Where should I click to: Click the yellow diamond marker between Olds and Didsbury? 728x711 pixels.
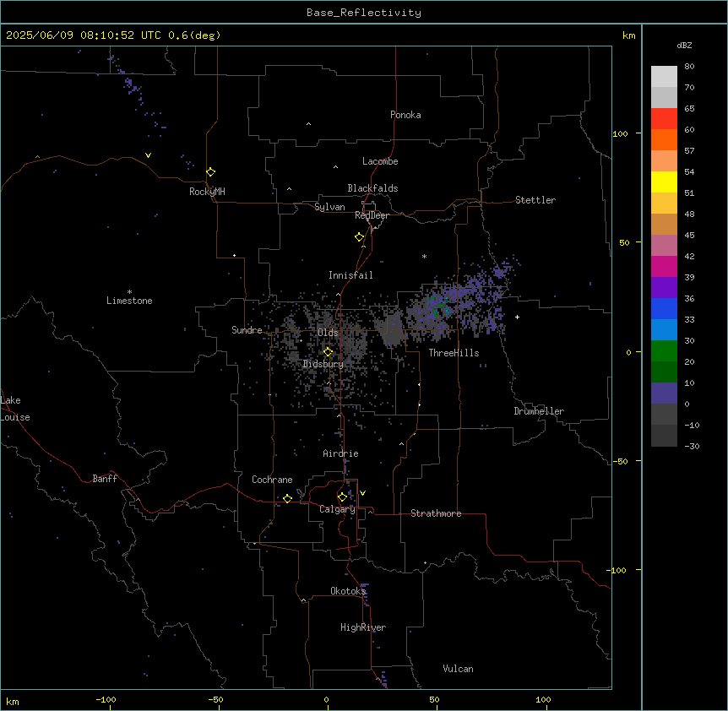pos(329,352)
